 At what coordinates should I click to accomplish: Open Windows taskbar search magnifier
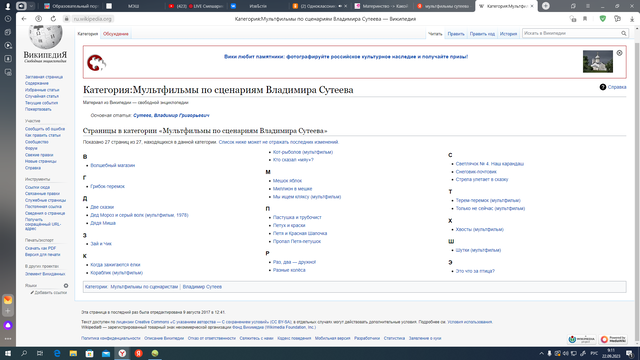click(x=24, y=353)
